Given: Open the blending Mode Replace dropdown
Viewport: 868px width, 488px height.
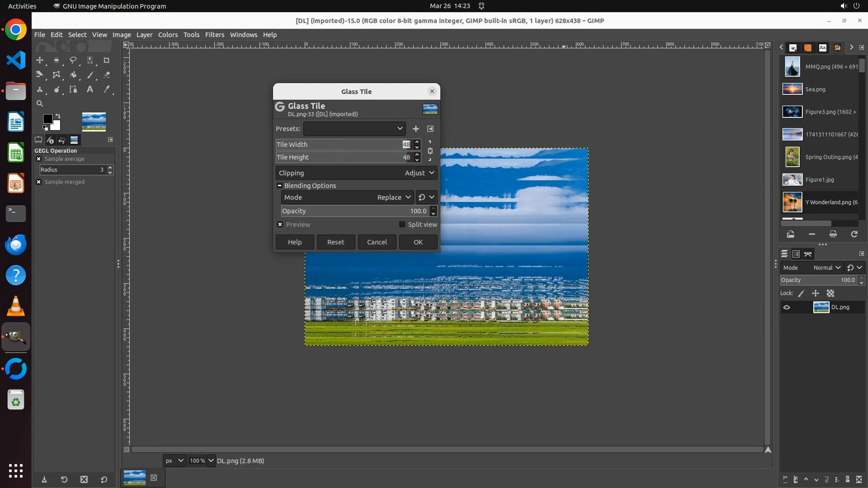Looking at the screenshot, I should click(x=394, y=197).
